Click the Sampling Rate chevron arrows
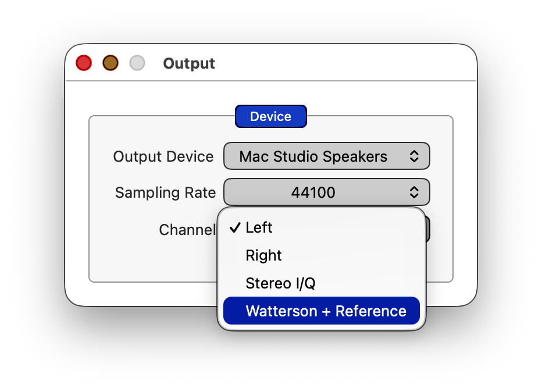This screenshot has width=542, height=392. tap(413, 192)
